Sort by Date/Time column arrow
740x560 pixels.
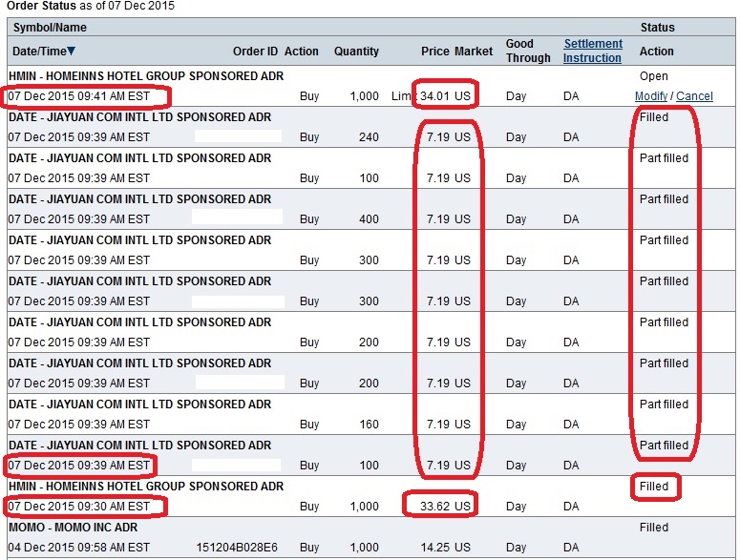tap(71, 51)
